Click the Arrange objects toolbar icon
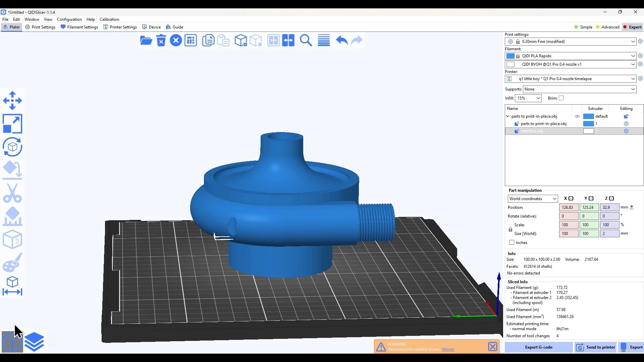This screenshot has height=362, width=644. 191,41
